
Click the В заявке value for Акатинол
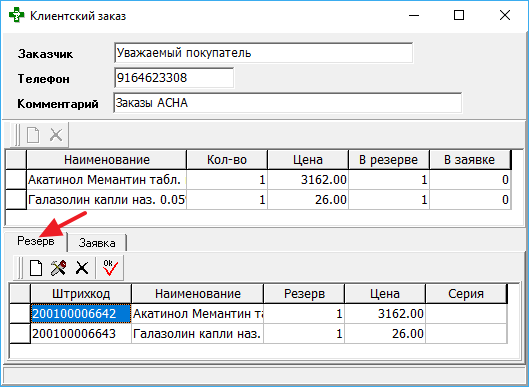click(470, 179)
